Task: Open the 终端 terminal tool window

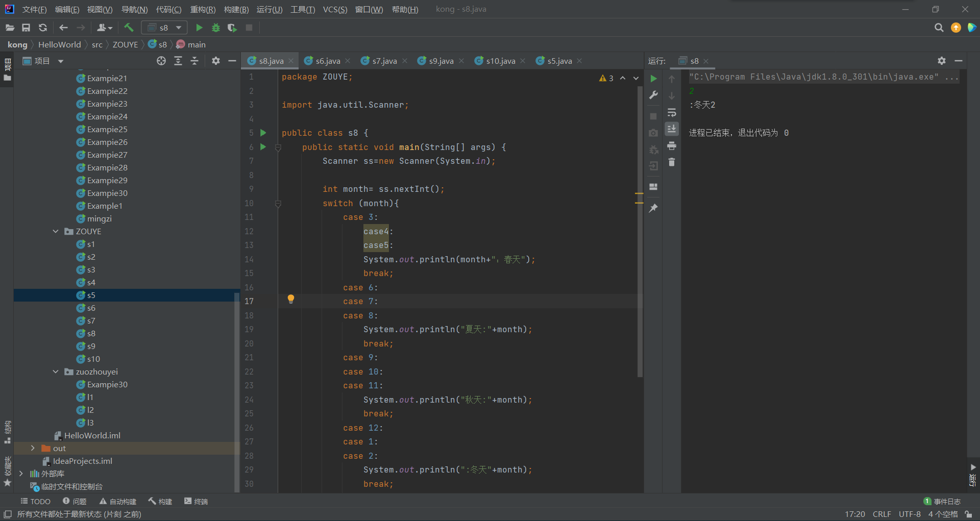Action: [196, 501]
